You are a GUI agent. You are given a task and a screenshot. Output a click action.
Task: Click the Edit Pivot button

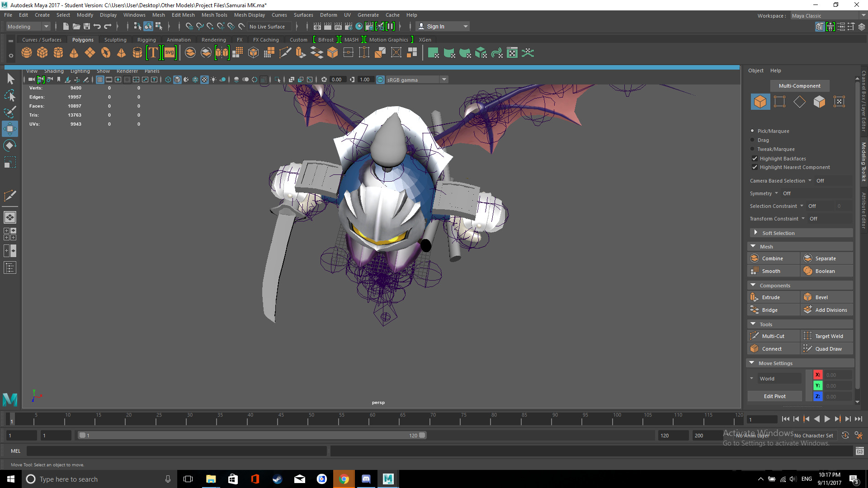pyautogui.click(x=774, y=396)
